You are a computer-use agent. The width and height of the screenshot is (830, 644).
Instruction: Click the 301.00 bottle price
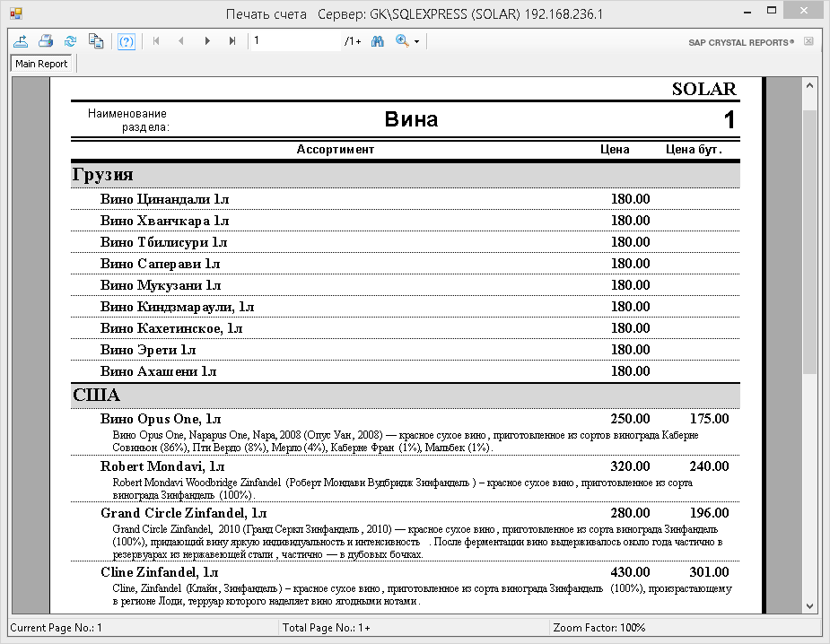pyautogui.click(x=709, y=572)
